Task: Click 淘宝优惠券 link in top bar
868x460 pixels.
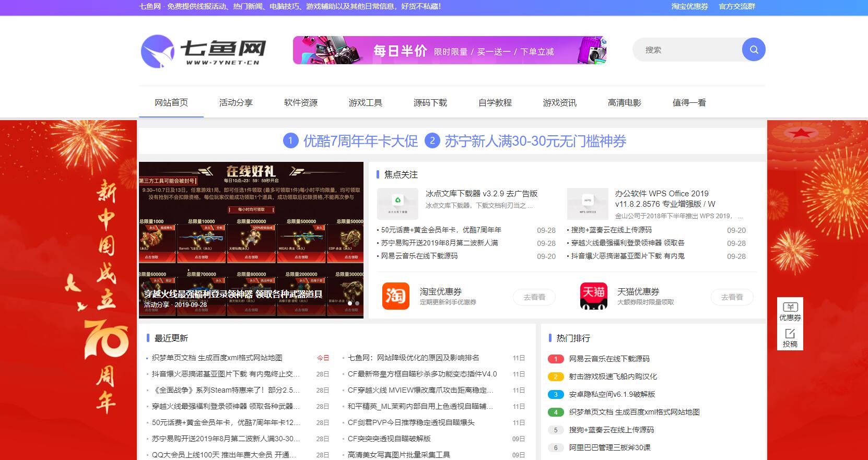Action: (689, 6)
